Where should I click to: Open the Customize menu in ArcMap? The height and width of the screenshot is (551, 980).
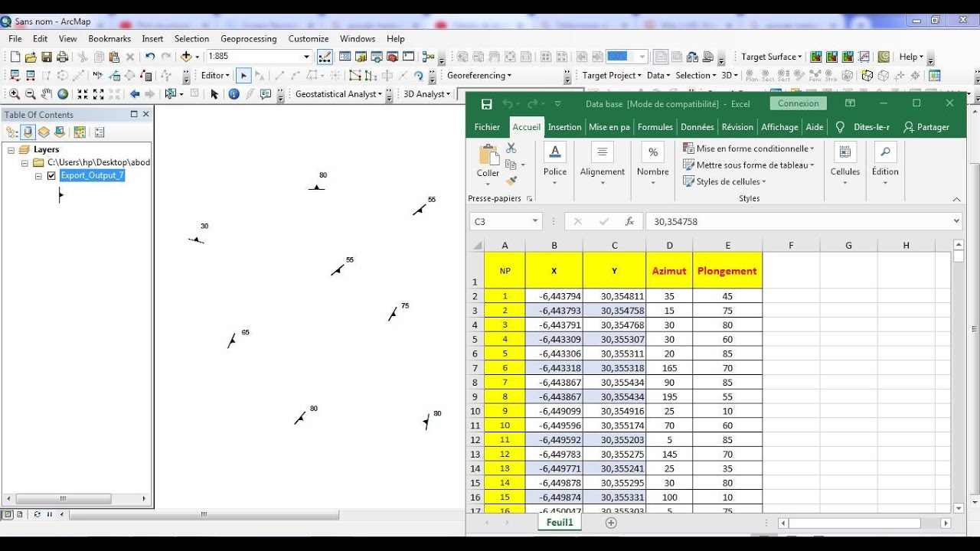click(x=309, y=38)
